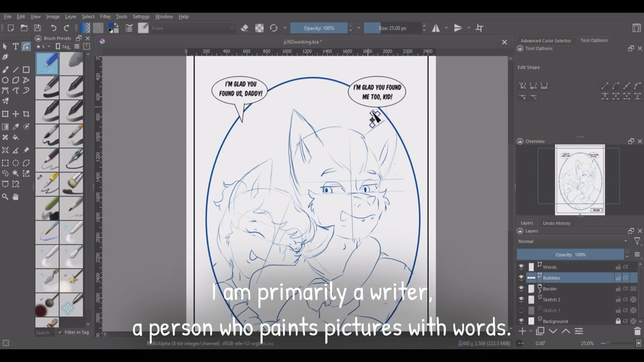Open the brush opacity slider dropdown arrow

(359, 28)
